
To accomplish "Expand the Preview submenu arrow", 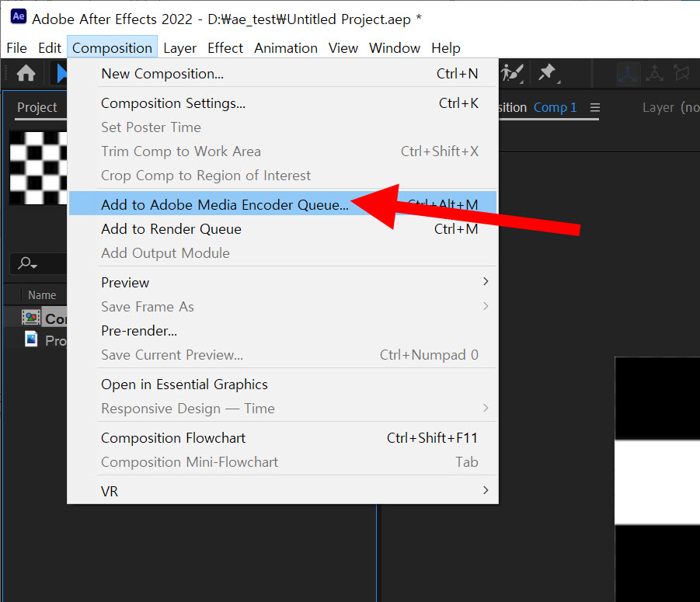I will click(x=486, y=282).
